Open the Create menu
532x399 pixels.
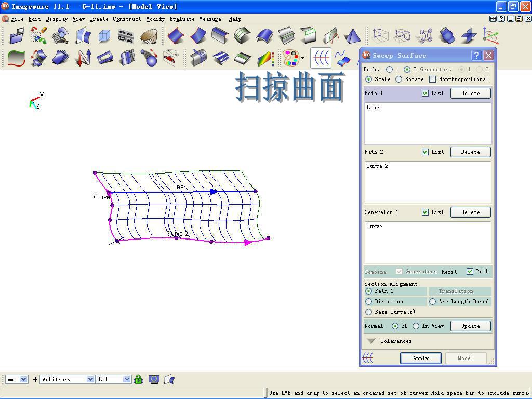point(99,19)
